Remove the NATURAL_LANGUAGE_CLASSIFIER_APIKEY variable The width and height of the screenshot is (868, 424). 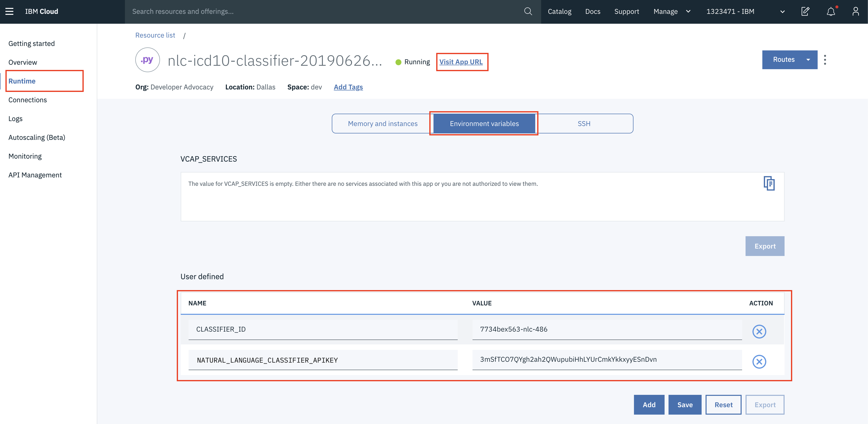tap(759, 361)
